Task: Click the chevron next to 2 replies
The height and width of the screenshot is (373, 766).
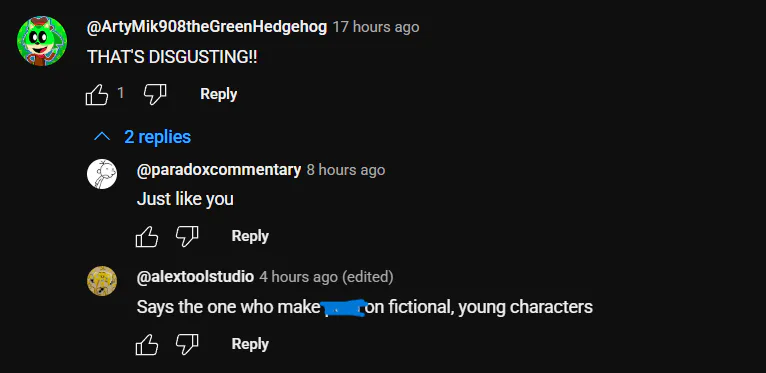Action: 102,137
